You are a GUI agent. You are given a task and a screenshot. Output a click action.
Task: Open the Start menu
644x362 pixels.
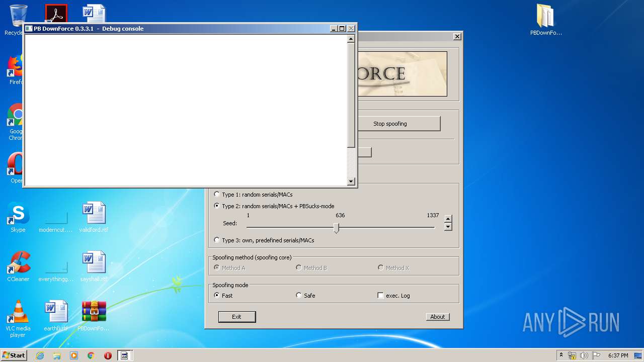click(14, 355)
